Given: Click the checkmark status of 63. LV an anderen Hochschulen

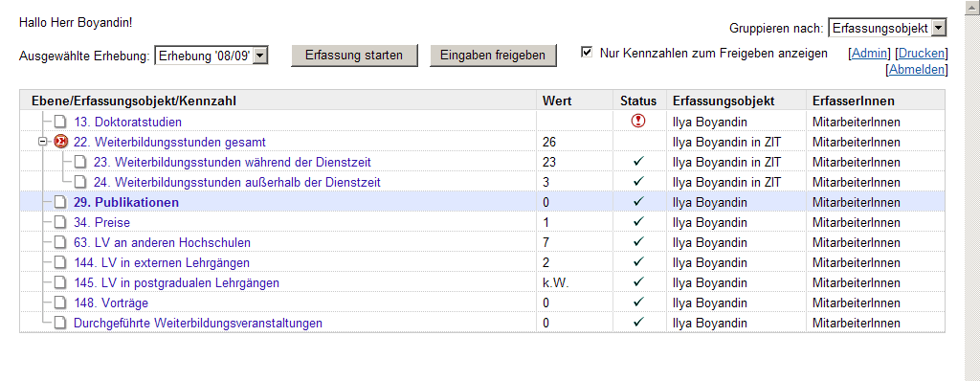Looking at the screenshot, I should point(638,241).
